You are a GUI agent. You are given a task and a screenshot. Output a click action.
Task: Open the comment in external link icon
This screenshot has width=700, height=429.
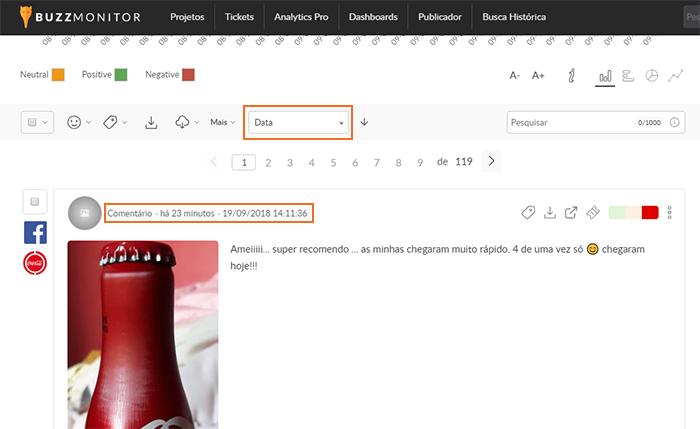pyautogui.click(x=571, y=212)
